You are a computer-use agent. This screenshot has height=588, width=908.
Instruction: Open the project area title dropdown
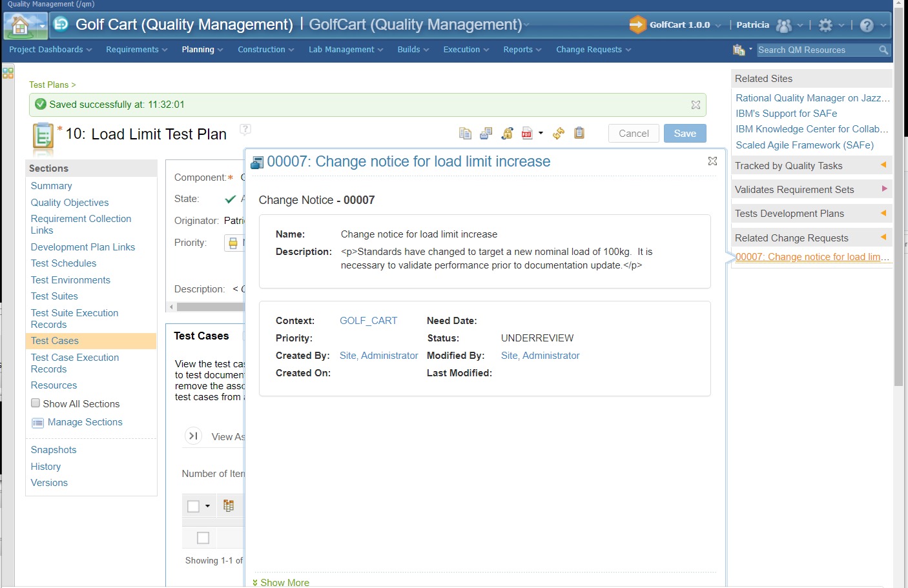(526, 25)
